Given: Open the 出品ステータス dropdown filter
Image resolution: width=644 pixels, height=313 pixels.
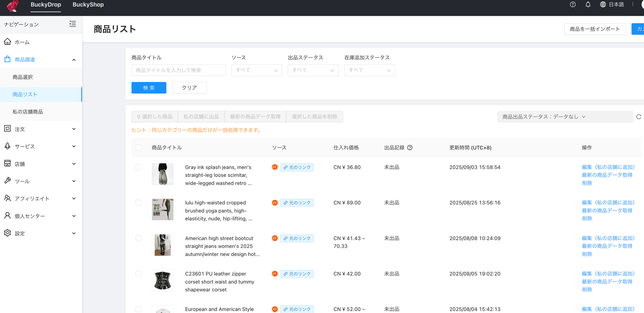Looking at the screenshot, I should click(x=313, y=70).
